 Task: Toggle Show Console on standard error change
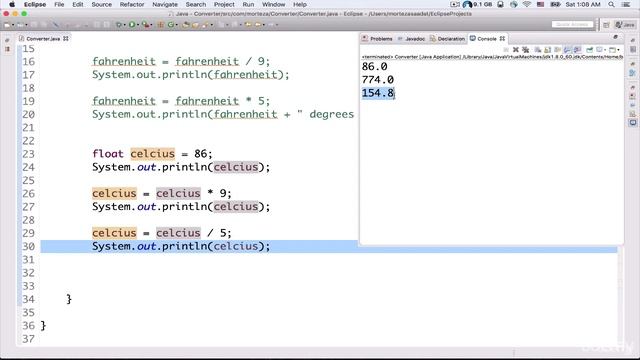tap(577, 50)
